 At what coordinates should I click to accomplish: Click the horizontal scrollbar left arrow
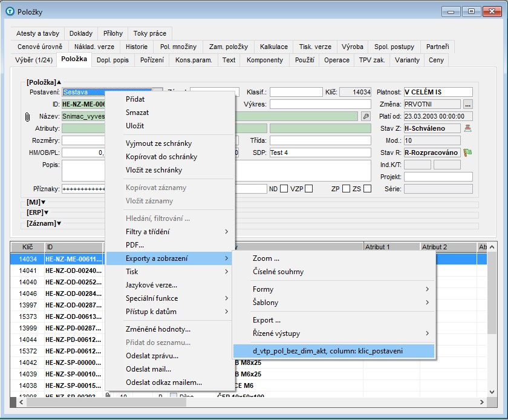(x=21, y=402)
